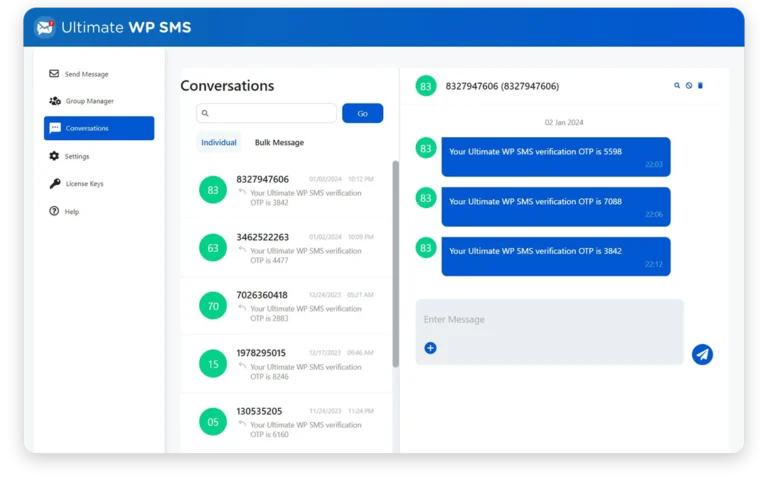Click the green 83 avatar in conversation list
Screen dimensions: 768x494
[213, 190]
